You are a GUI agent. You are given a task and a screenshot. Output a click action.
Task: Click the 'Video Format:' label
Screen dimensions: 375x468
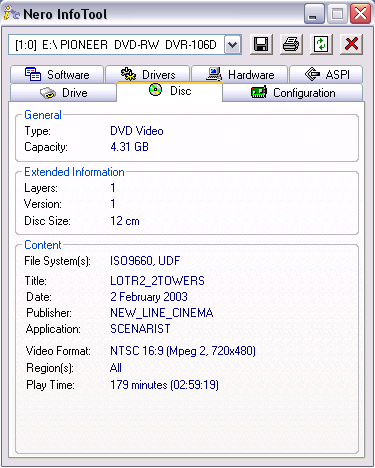coord(58,351)
